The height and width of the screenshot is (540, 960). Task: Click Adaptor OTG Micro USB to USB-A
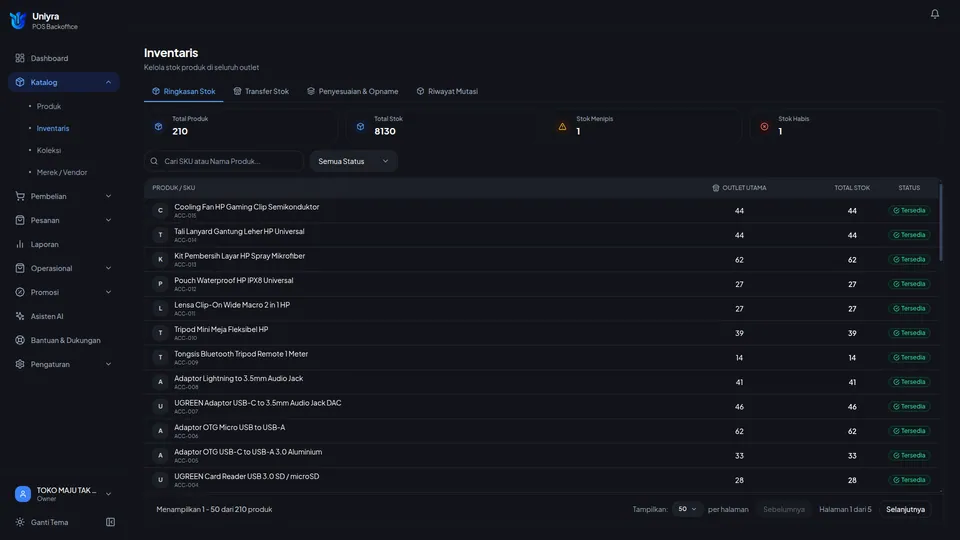(x=230, y=427)
